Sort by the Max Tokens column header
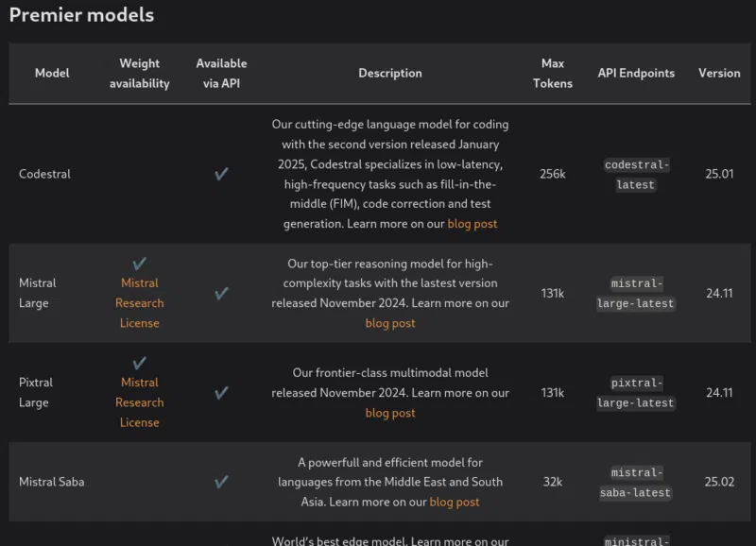 coord(552,73)
